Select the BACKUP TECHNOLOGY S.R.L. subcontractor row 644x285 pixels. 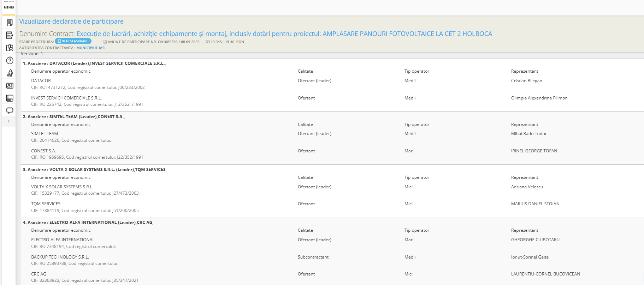60,257
